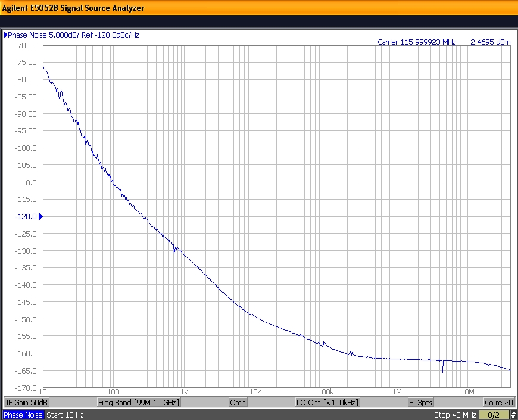Click the -70.00 y-axis label
This screenshot has width=518, height=420.
click(x=26, y=46)
